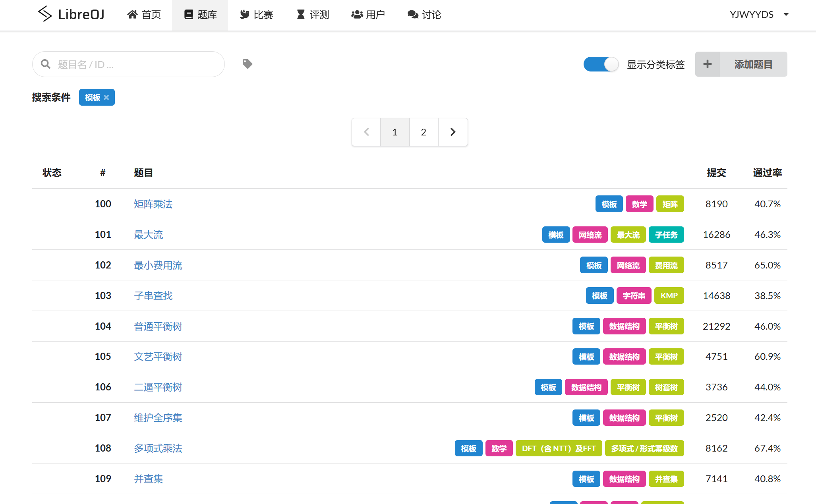Open the 讨论 discussion menu item

click(424, 15)
